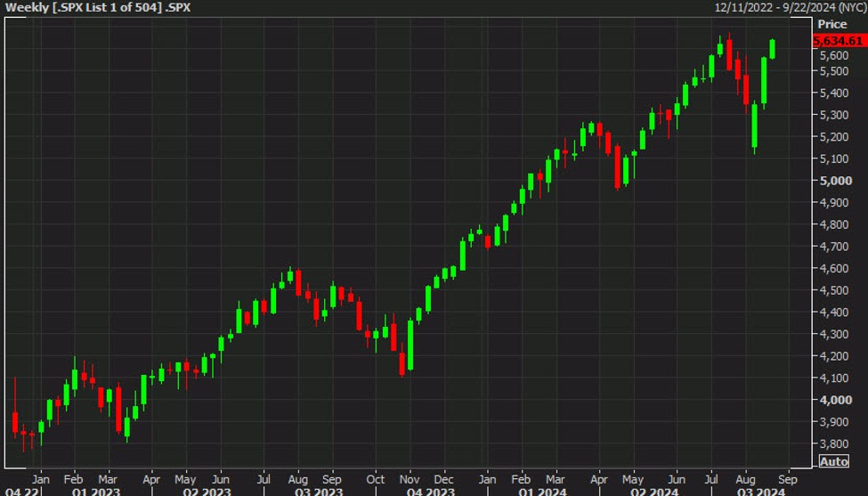
Task: Click the 4,400 price axis label
Action: 833,313
